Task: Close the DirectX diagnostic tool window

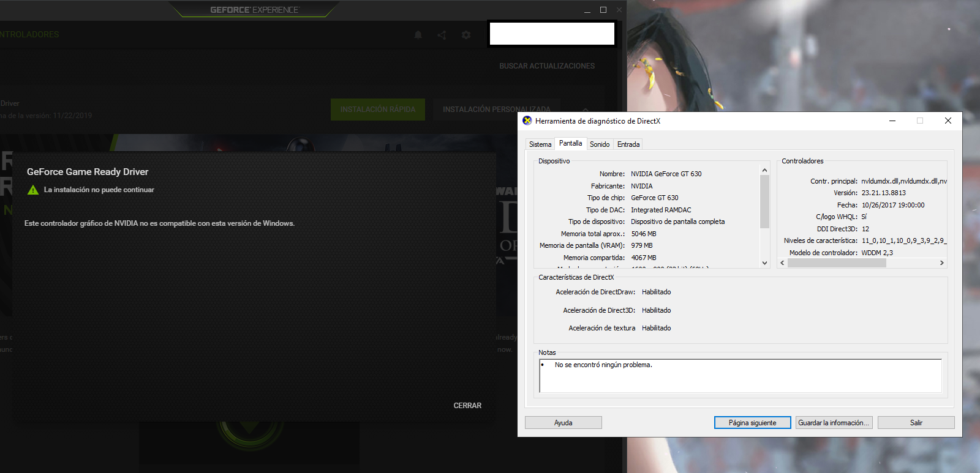Action: [x=948, y=121]
